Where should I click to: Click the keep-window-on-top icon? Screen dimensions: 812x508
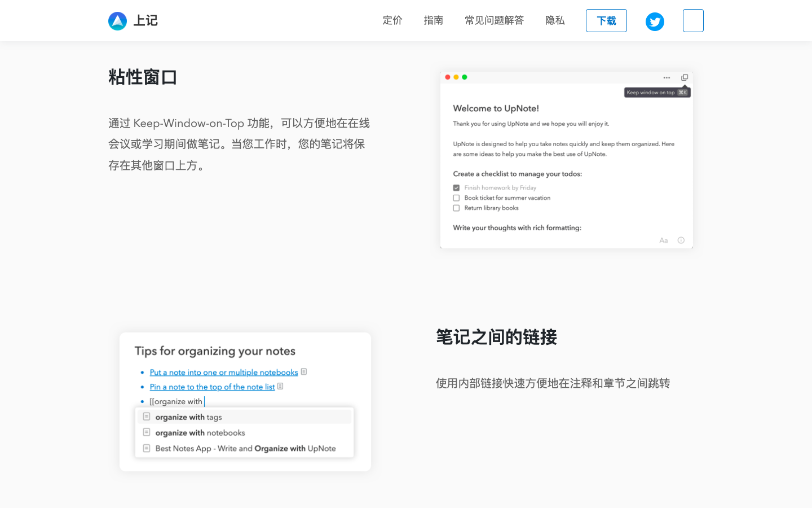(685, 77)
